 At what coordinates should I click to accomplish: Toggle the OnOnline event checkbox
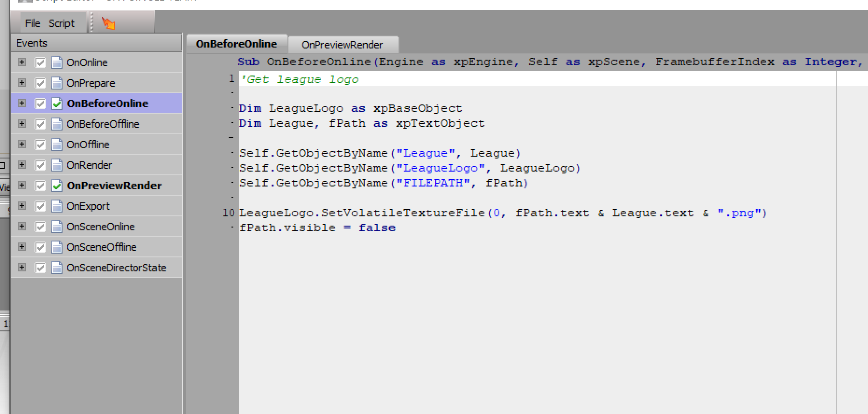click(40, 62)
